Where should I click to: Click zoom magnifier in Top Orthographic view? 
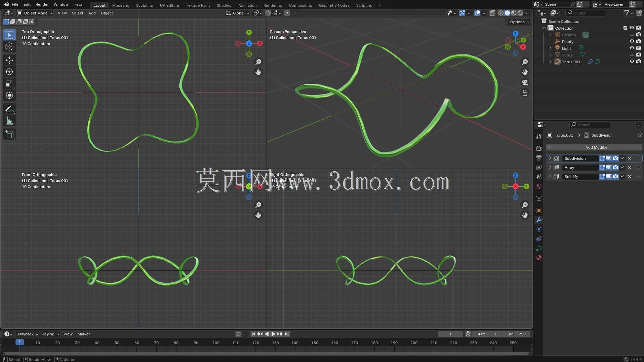coord(258,62)
